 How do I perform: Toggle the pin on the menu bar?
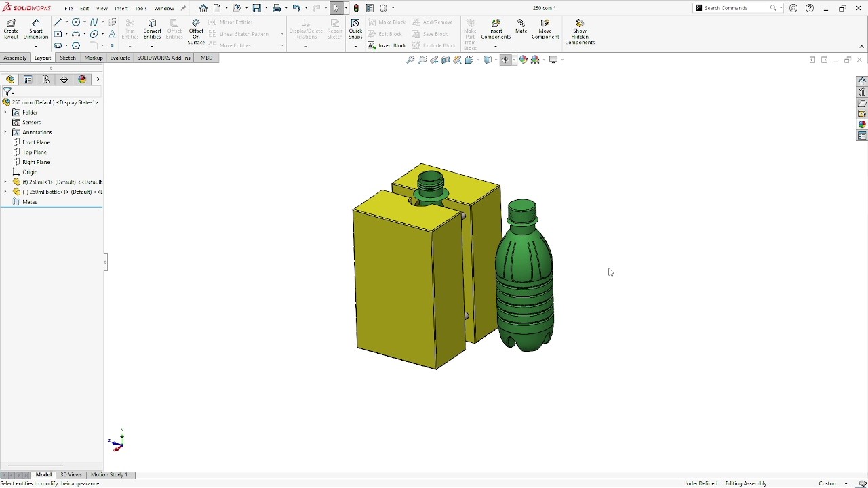[x=183, y=8]
